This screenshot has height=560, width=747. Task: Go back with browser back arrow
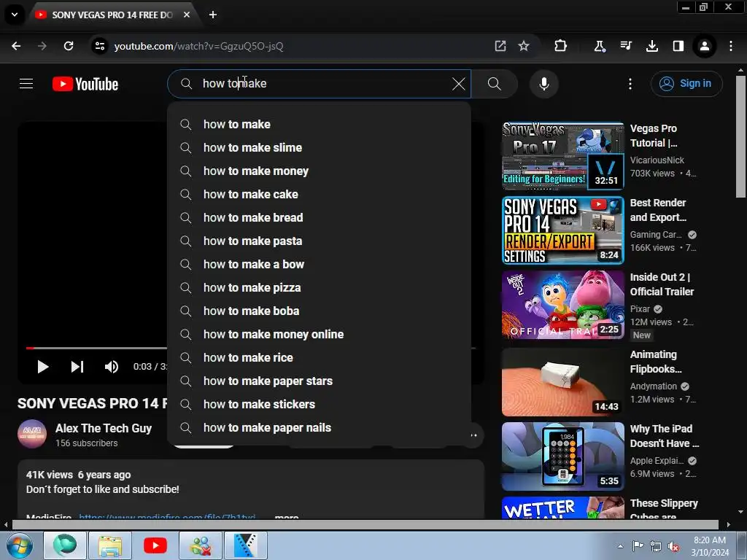16,46
